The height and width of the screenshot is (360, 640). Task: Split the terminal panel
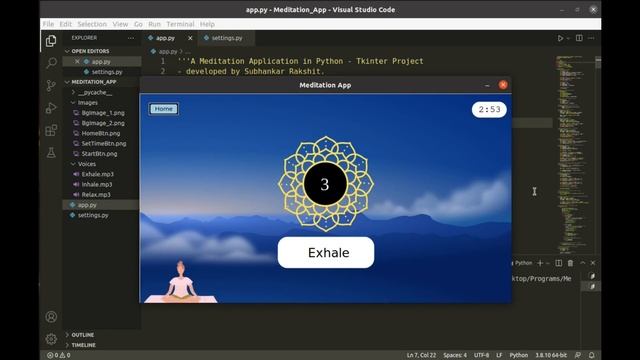pyautogui.click(x=559, y=263)
